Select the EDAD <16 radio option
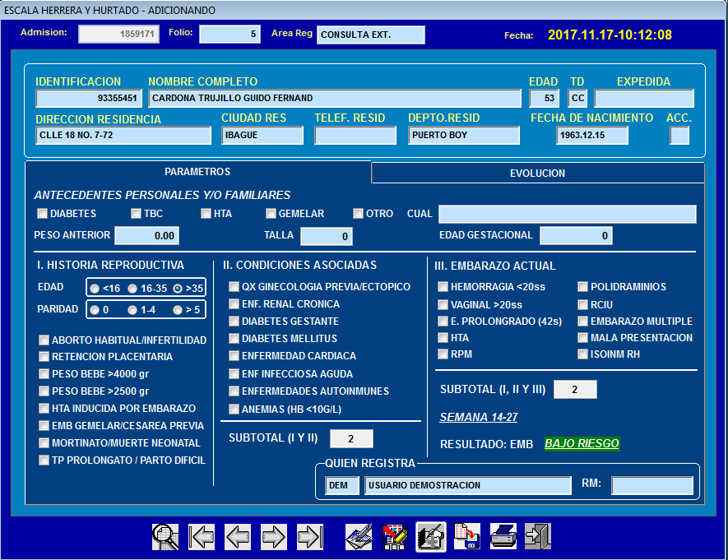728x560 pixels. pos(95,289)
